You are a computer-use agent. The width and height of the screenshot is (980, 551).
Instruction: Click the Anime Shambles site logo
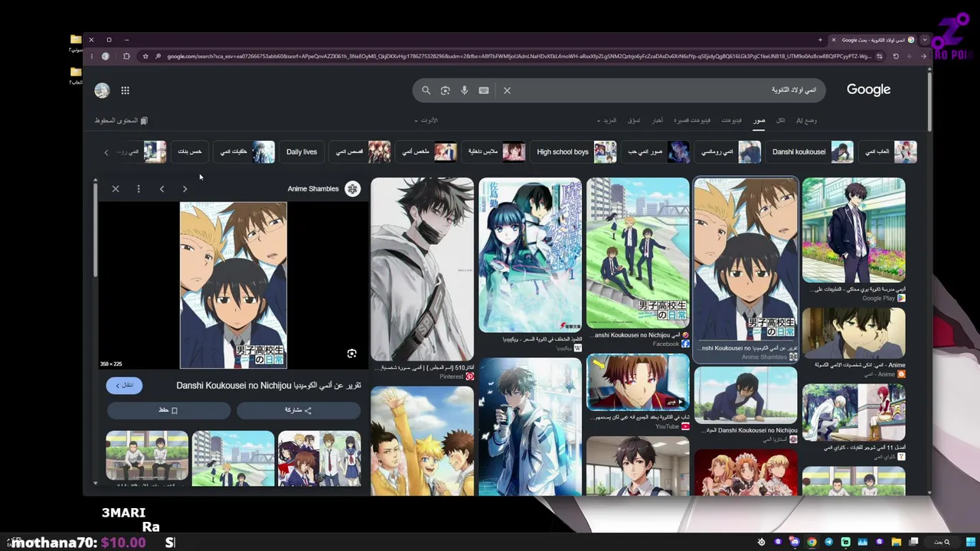tap(352, 189)
